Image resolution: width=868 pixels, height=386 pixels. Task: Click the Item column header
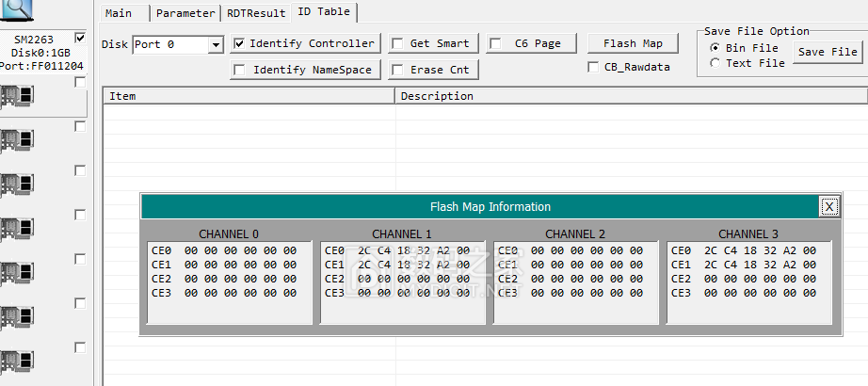point(249,96)
